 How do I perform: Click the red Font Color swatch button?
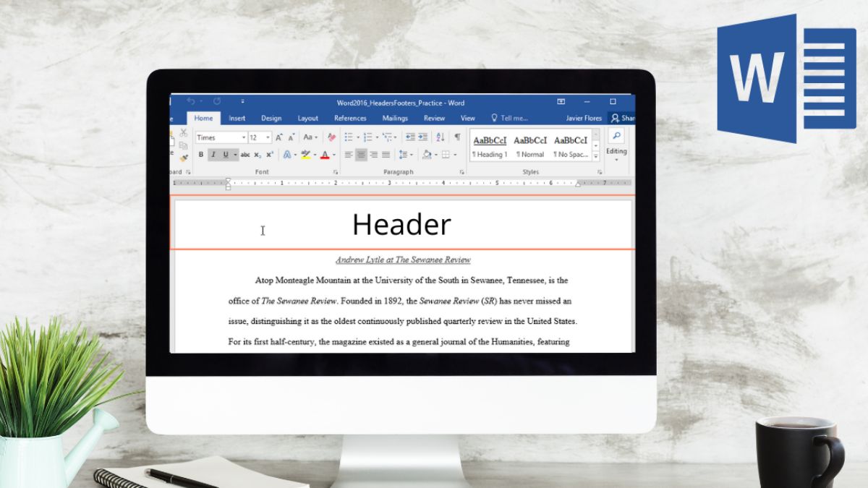click(x=324, y=155)
